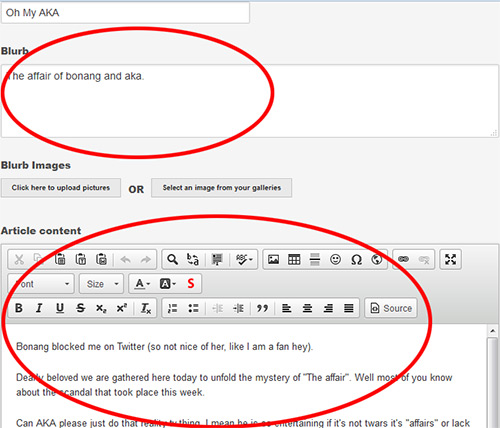
Task: Click inside the Blurb text area
Action: 250,101
